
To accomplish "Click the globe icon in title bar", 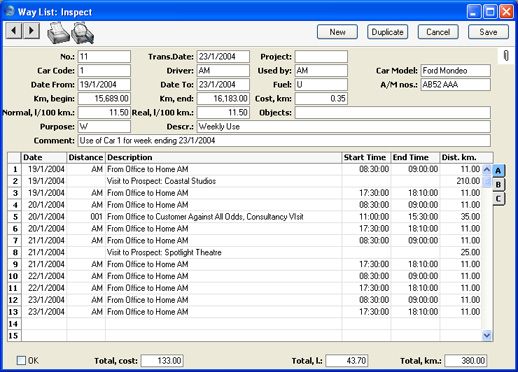I will coord(10,11).
